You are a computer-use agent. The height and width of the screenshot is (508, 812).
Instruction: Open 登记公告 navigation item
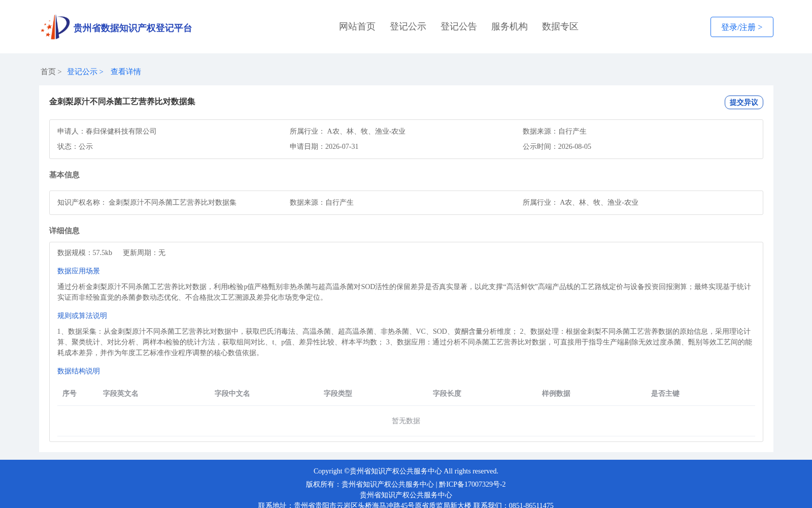[x=459, y=26]
